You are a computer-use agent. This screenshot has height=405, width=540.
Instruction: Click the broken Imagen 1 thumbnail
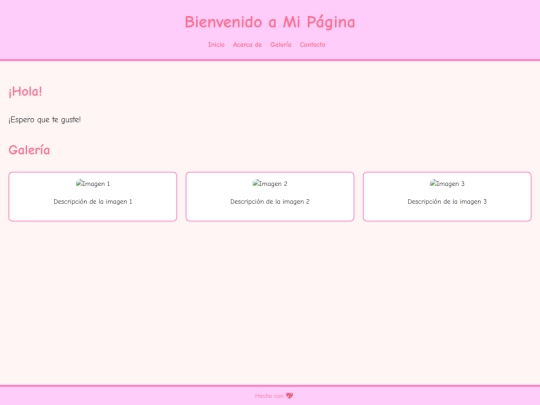tap(93, 184)
